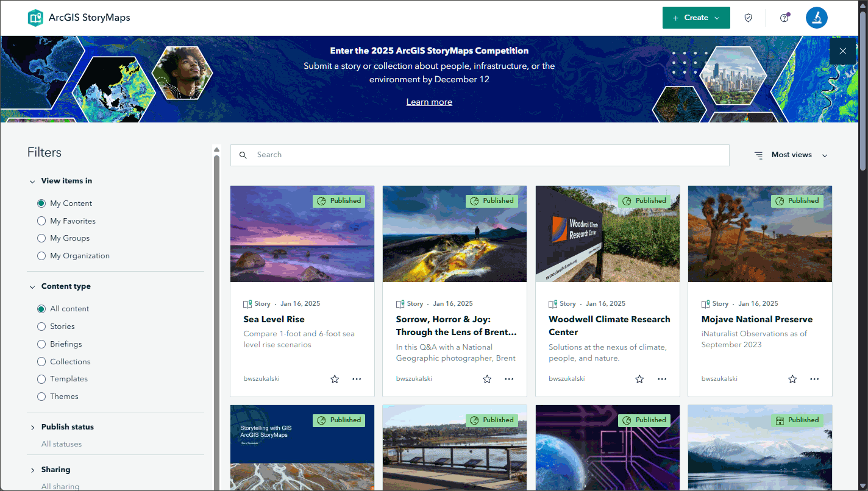The image size is (868, 491).
Task: Click the search magnifier icon
Action: pos(243,155)
